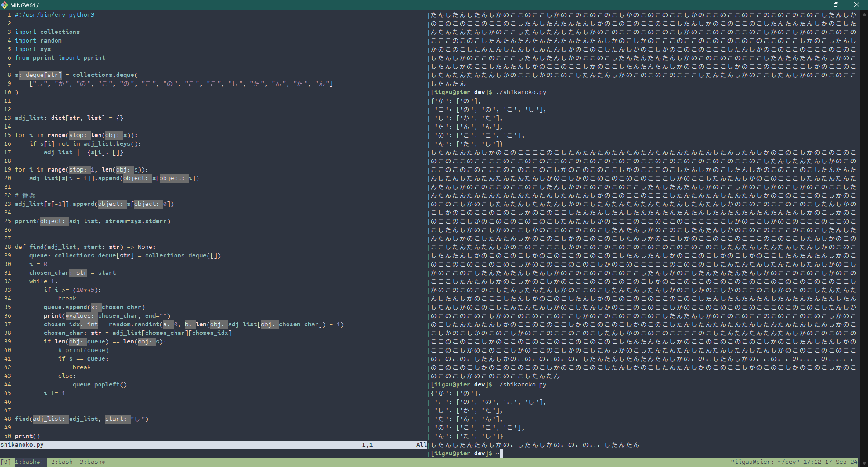Viewport: 868px width, 467px height.
Task: Click the tmux session indicator [0]
Action: point(6,462)
